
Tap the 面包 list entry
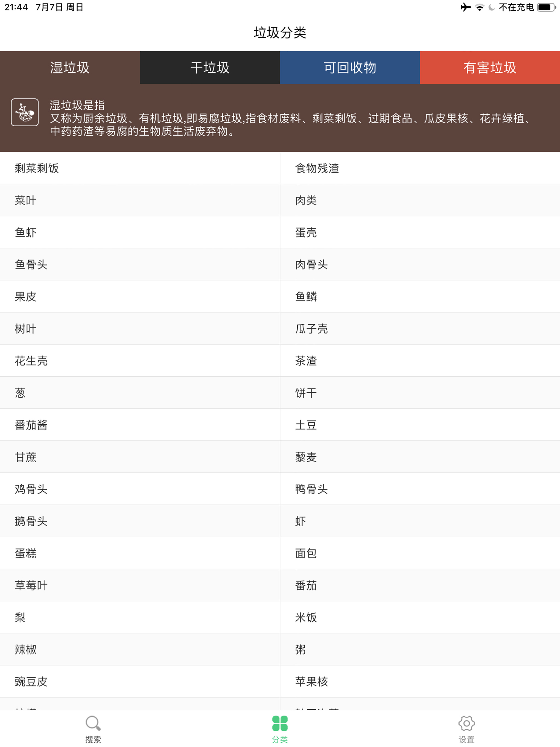pos(306,553)
